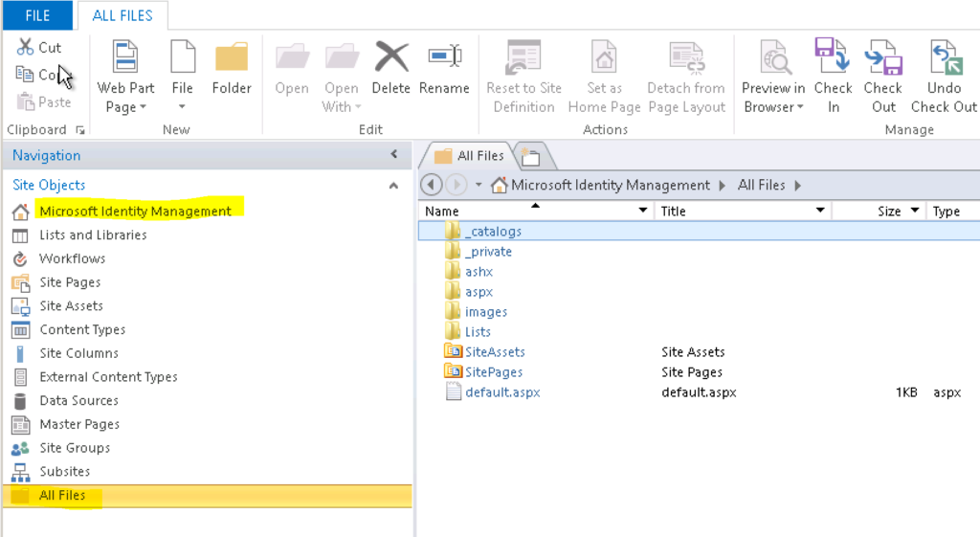
Task: Collapse the Navigation pane
Action: point(393,155)
